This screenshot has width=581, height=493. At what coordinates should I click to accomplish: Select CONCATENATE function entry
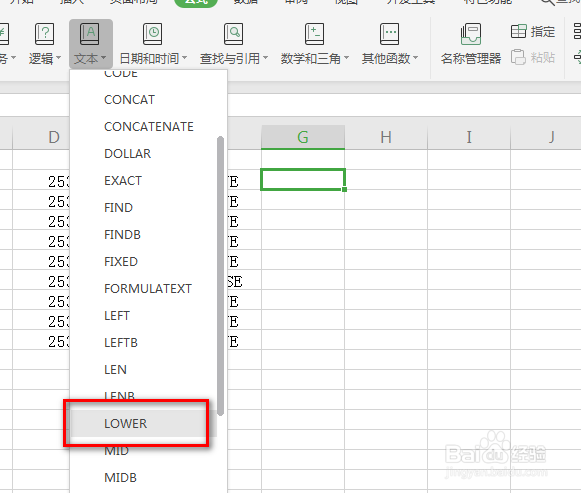[149, 127]
